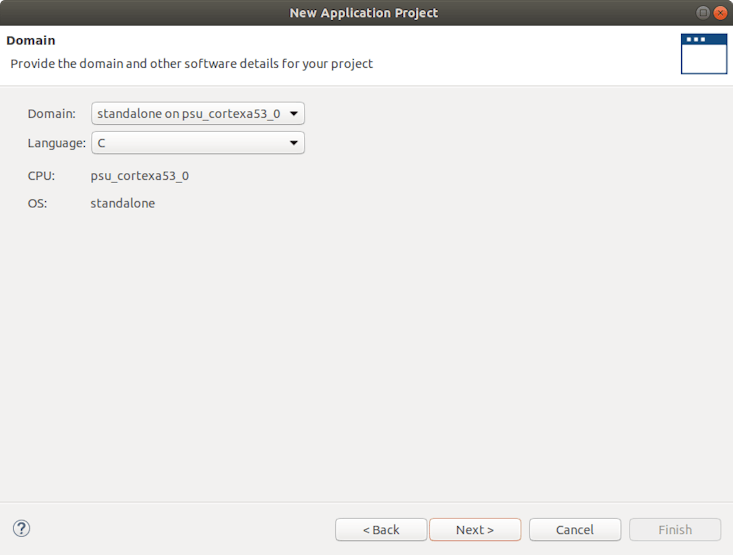Click the OS label
This screenshot has height=555, width=733.
tap(37, 203)
